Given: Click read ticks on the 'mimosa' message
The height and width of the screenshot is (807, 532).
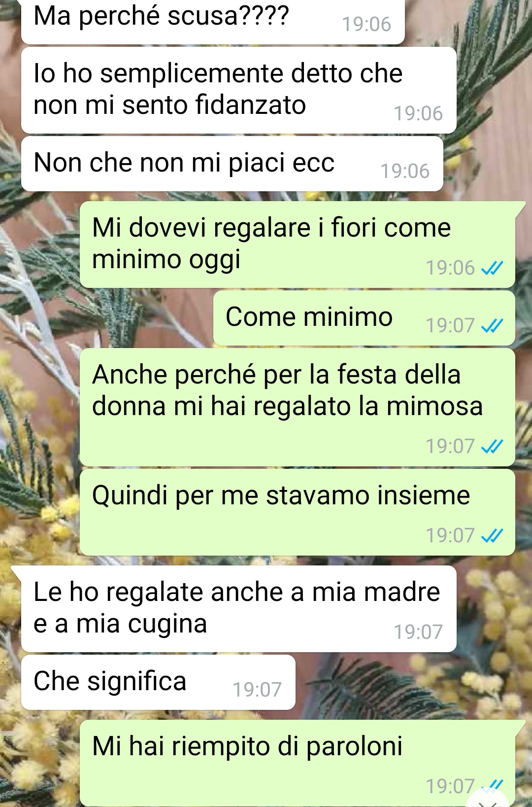Looking at the screenshot, I should click(492, 446).
